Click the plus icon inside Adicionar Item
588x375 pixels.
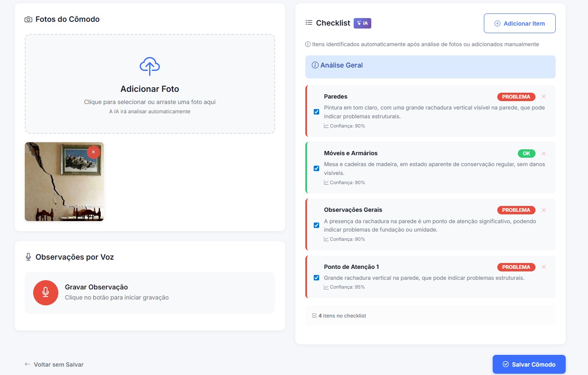[497, 23]
